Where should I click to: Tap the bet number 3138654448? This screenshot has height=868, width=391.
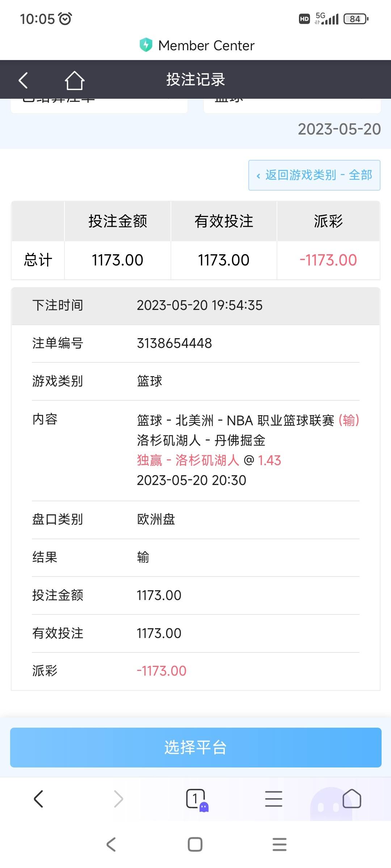[x=174, y=343]
